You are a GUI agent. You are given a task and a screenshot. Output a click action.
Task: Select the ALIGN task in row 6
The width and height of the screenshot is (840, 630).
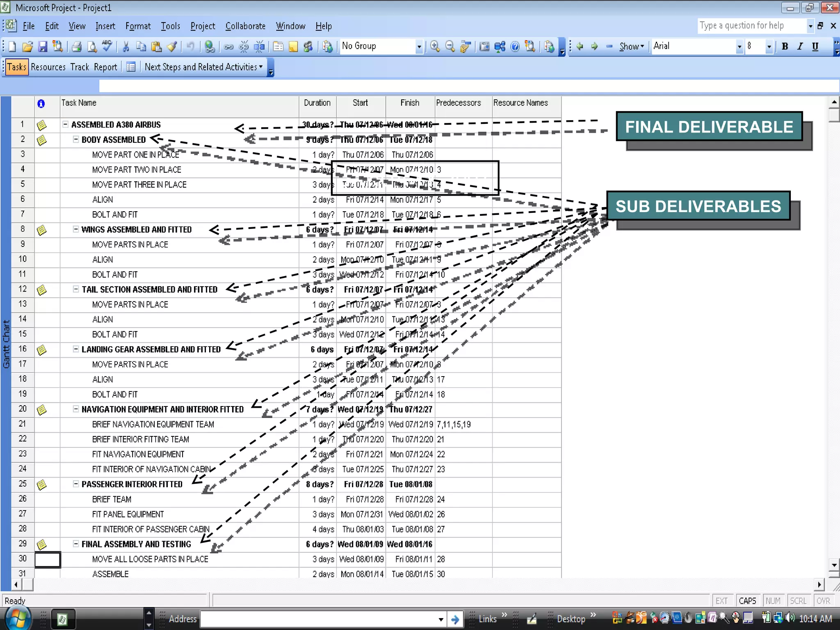point(103,199)
